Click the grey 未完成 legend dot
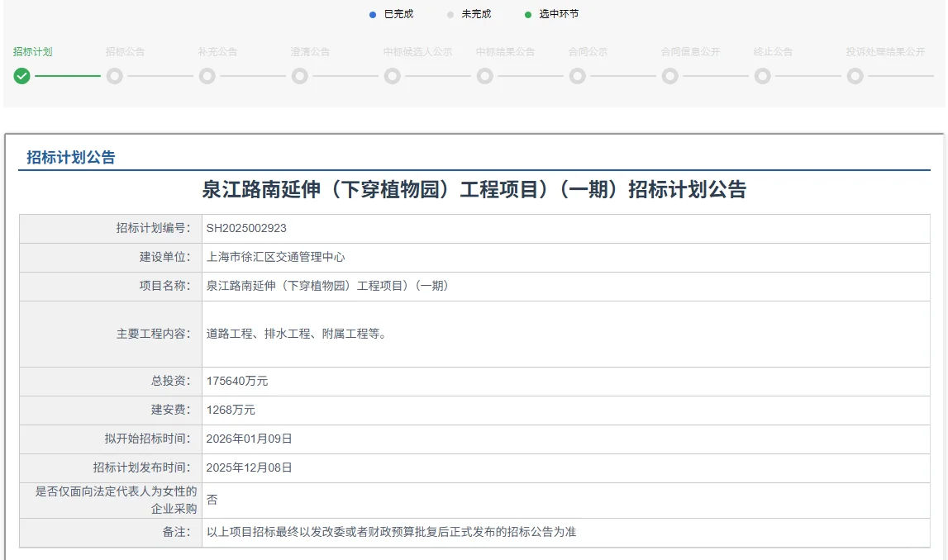 point(450,15)
